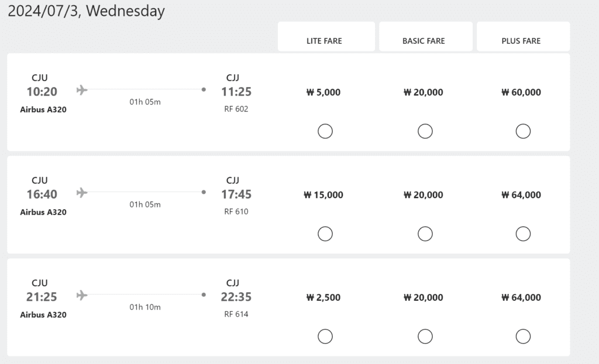The height and width of the screenshot is (364, 599).
Task: Click the airplane icon for 21:25 departure
Action: (x=82, y=295)
